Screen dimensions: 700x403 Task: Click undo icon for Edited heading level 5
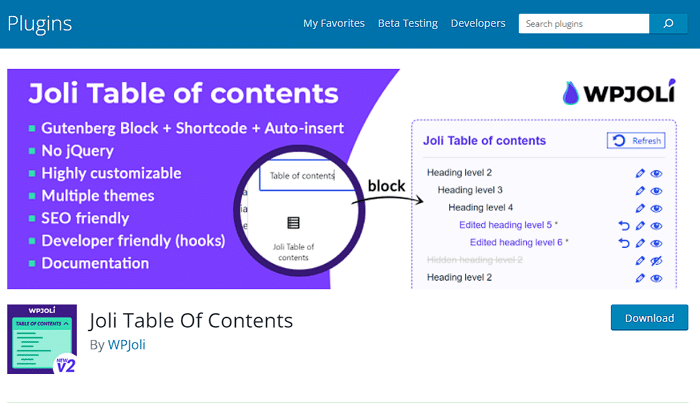(x=624, y=225)
